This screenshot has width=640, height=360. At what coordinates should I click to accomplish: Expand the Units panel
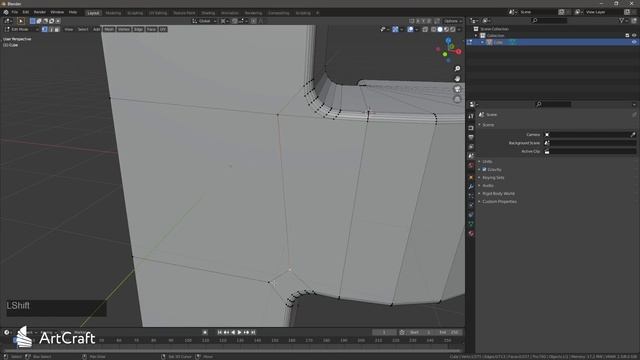(487, 162)
